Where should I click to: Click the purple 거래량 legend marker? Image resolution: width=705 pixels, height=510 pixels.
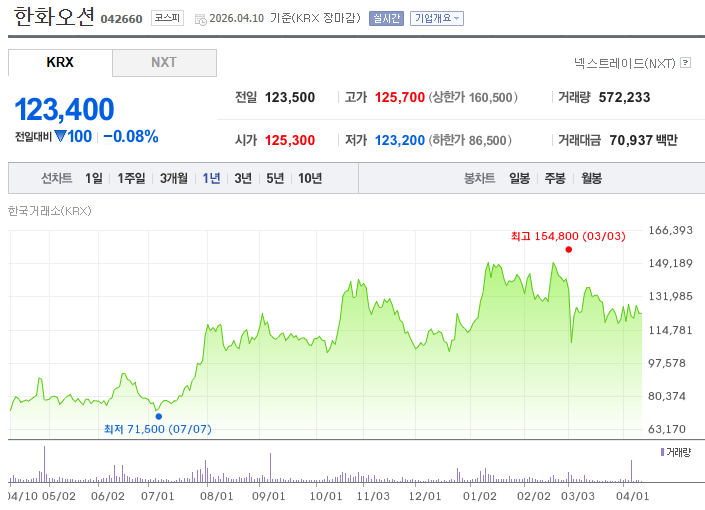tap(662, 452)
